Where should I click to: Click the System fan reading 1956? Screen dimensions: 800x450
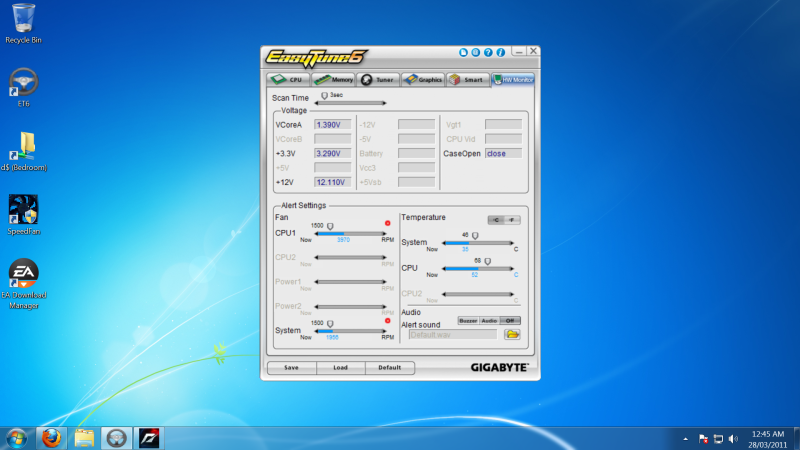point(332,337)
